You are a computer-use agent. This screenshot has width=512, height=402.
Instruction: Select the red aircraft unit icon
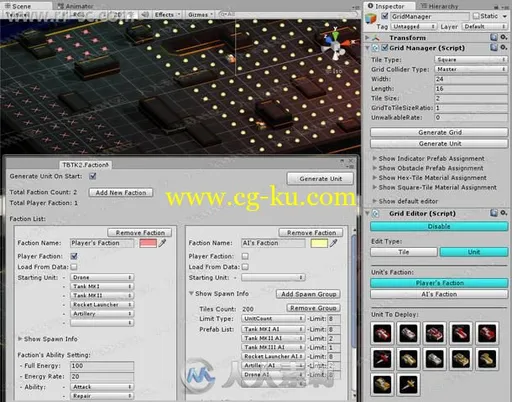pyautogui.click(x=382, y=359)
